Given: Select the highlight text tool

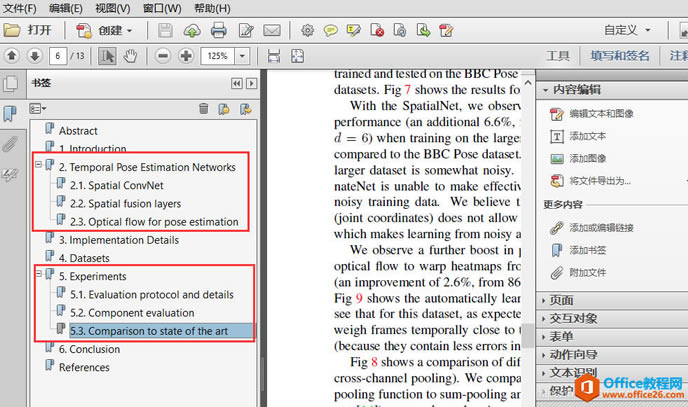Looking at the screenshot, I should coord(353,30).
